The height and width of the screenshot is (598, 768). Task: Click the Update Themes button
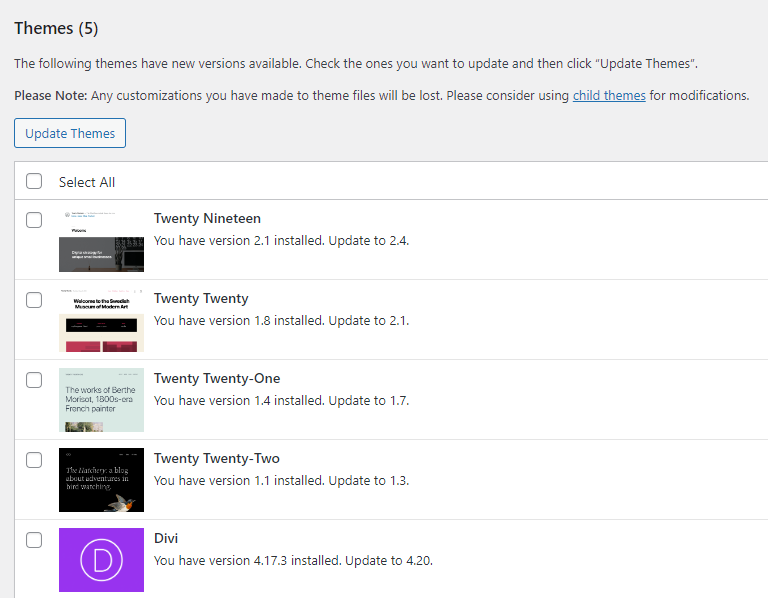click(x=70, y=133)
